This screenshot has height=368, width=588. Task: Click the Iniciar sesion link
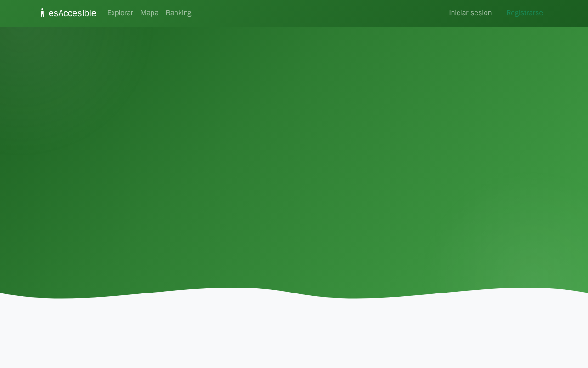470,13
